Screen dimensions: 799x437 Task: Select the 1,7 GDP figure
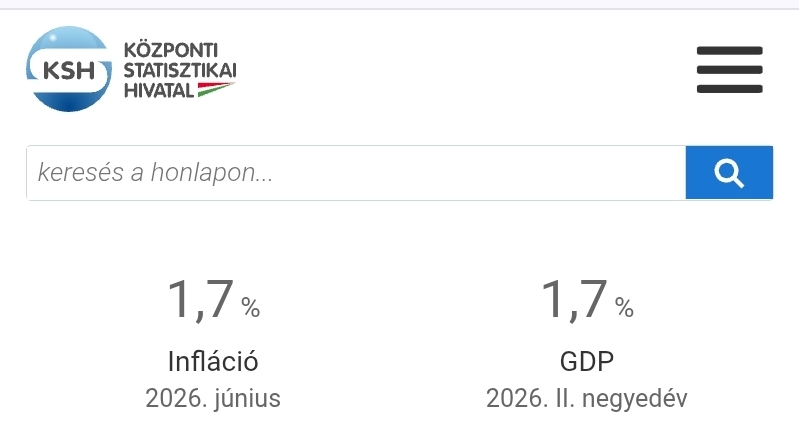(x=574, y=299)
